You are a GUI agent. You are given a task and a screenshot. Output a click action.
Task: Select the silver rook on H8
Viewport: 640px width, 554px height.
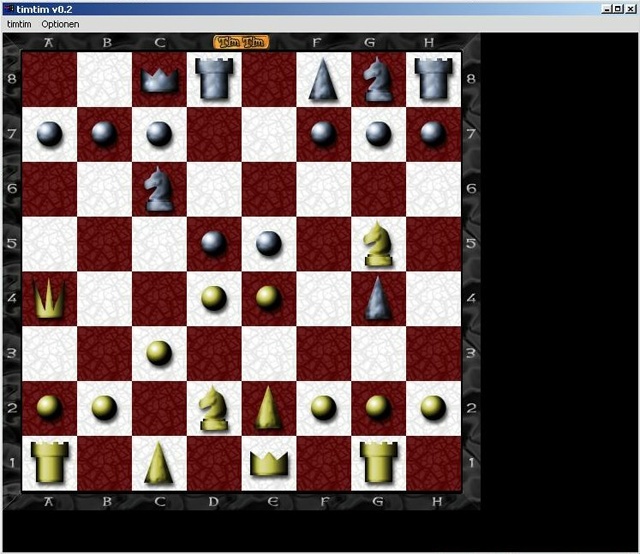click(x=433, y=78)
